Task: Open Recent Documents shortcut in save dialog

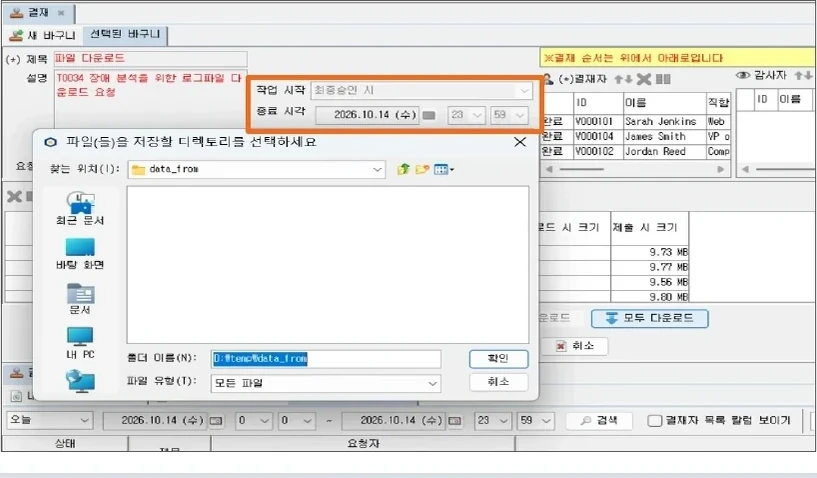Action: [x=80, y=209]
